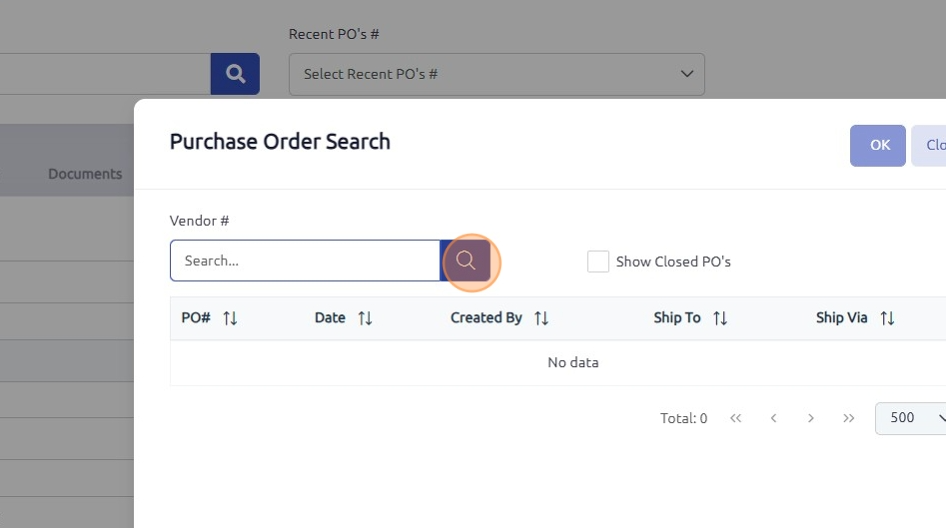Jump to the last results page
946x528 pixels.
tap(848, 418)
